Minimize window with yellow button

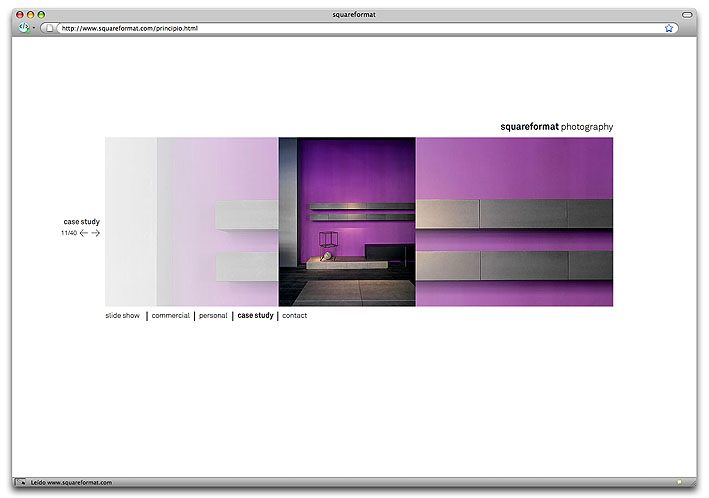30,14
